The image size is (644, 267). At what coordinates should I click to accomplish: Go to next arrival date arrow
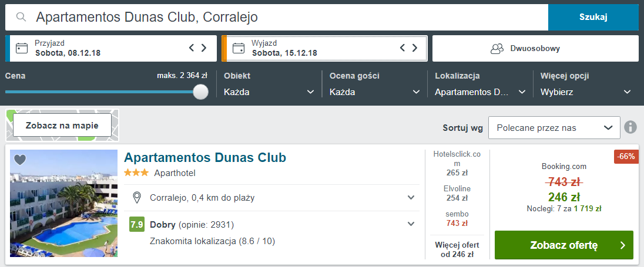click(204, 48)
